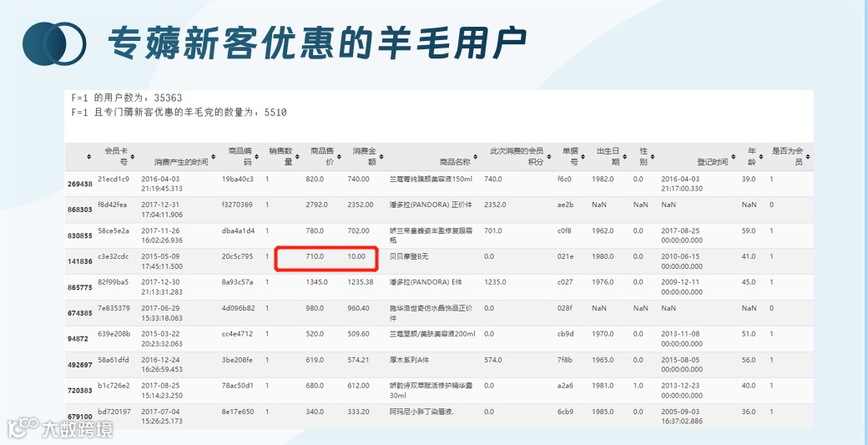Click product name 贝贝摩登B无
Screen dimensions: 868x445
[410, 257]
